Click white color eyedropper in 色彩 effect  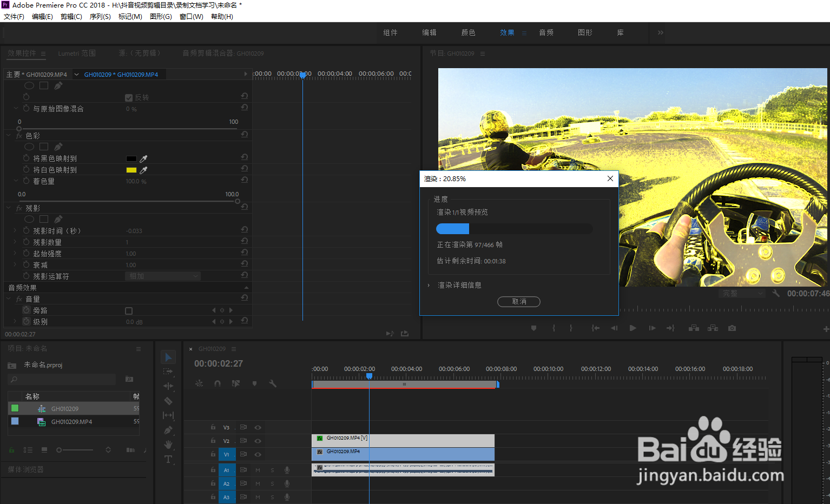click(x=144, y=170)
